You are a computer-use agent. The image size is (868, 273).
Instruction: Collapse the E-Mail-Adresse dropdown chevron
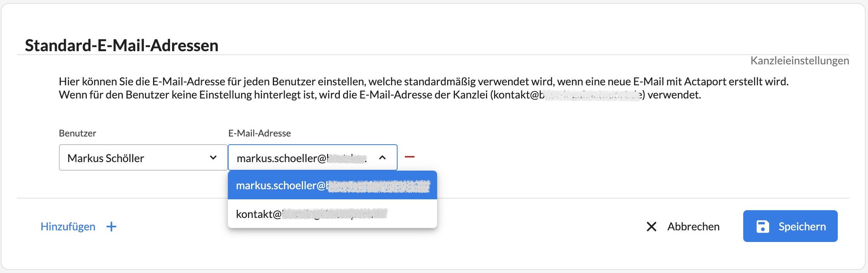tap(382, 157)
